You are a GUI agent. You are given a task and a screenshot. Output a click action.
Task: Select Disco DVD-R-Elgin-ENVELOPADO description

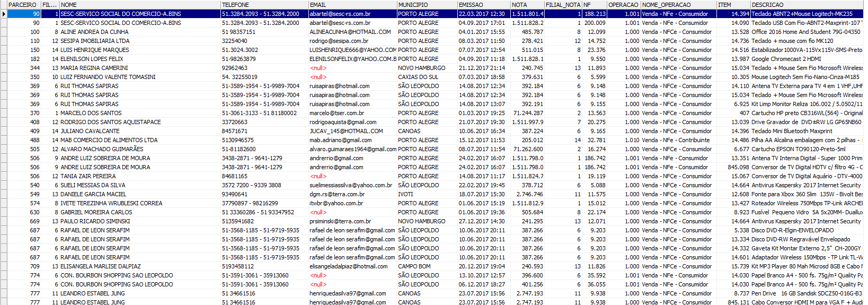click(807, 230)
